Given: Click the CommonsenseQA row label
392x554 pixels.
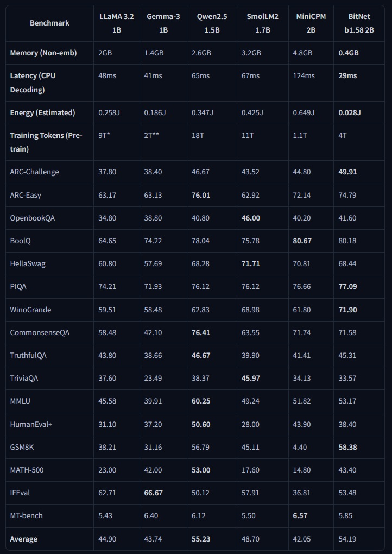Looking at the screenshot, I should (38, 332).
